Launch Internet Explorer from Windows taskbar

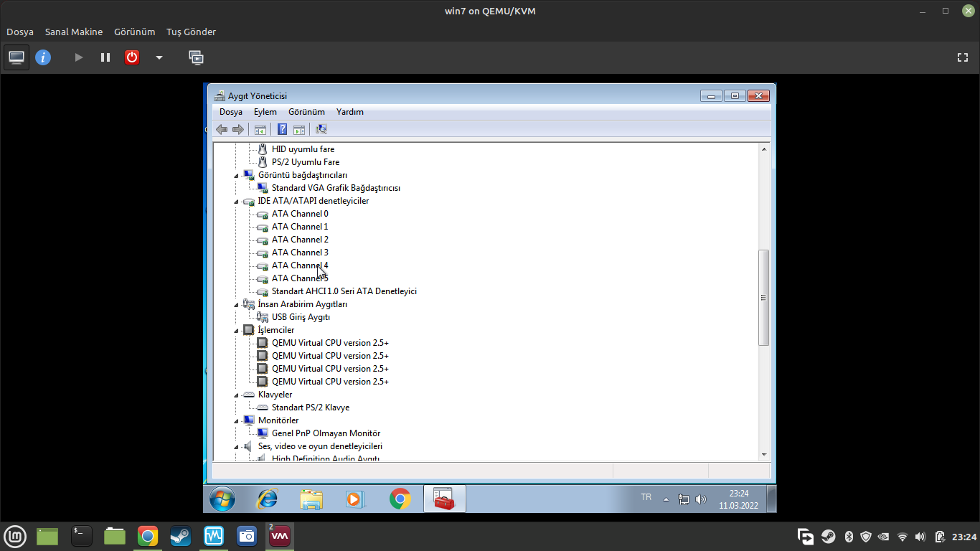click(x=268, y=499)
